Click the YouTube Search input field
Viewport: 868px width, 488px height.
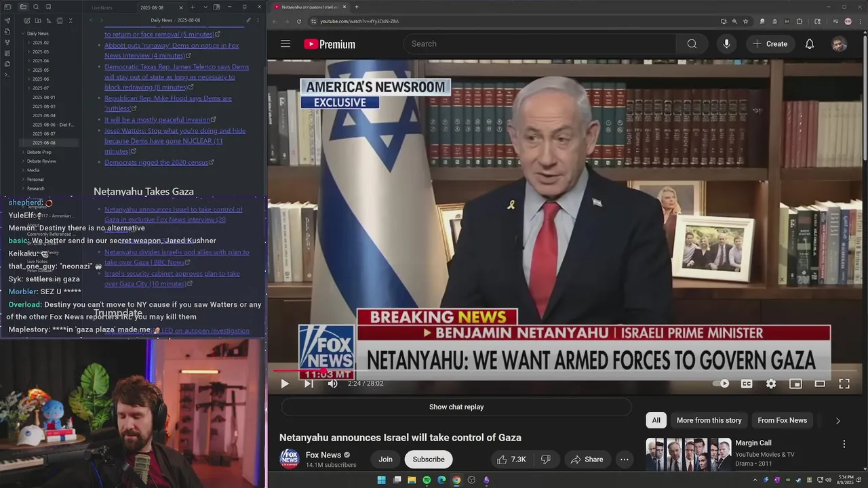tap(540, 44)
